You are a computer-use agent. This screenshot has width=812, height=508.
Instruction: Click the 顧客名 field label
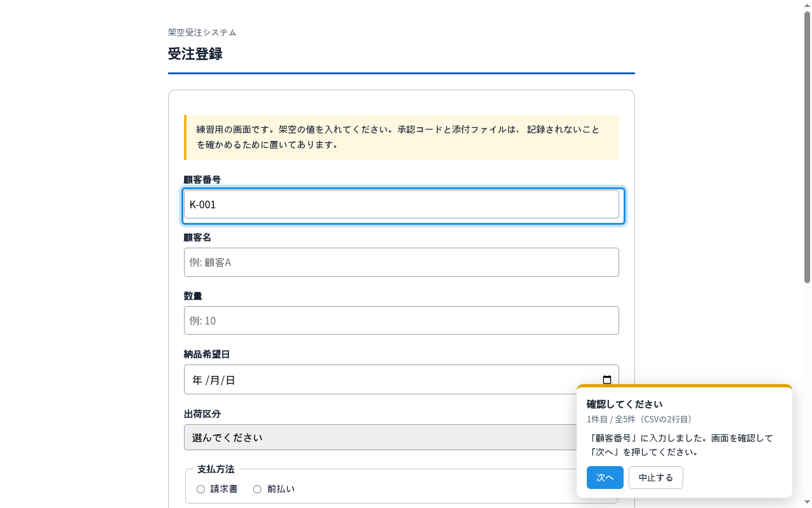pos(198,237)
